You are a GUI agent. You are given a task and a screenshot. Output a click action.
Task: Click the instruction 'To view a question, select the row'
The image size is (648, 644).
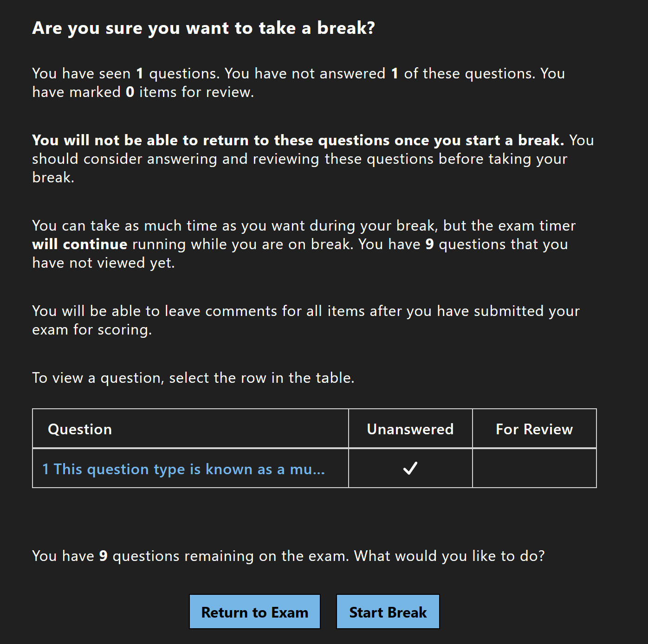pos(193,377)
